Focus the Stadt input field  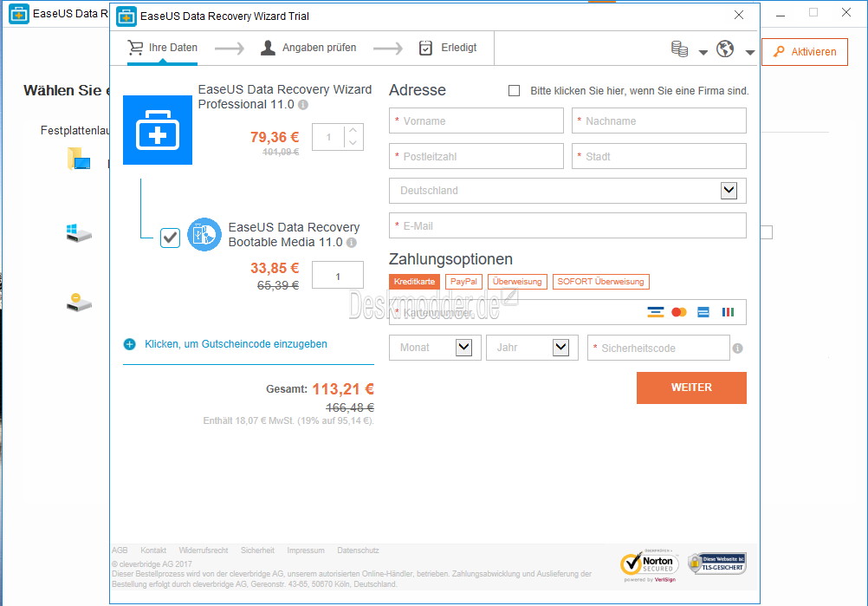point(658,156)
